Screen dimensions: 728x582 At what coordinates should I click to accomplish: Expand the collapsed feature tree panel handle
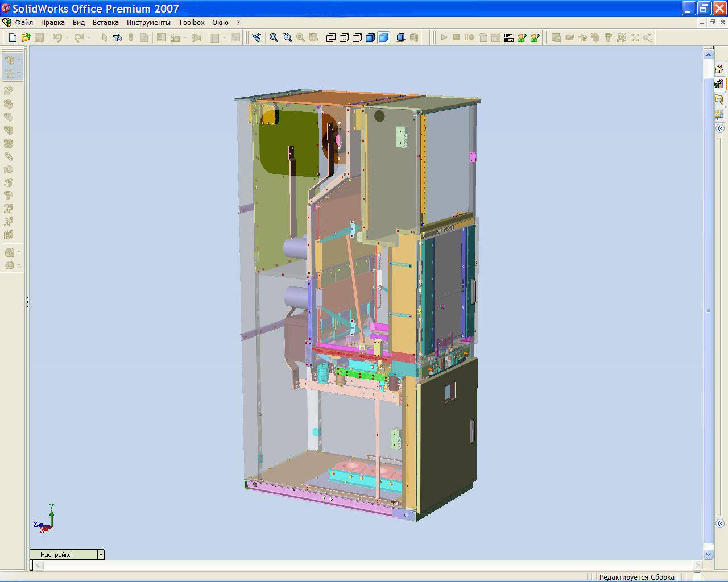click(27, 302)
